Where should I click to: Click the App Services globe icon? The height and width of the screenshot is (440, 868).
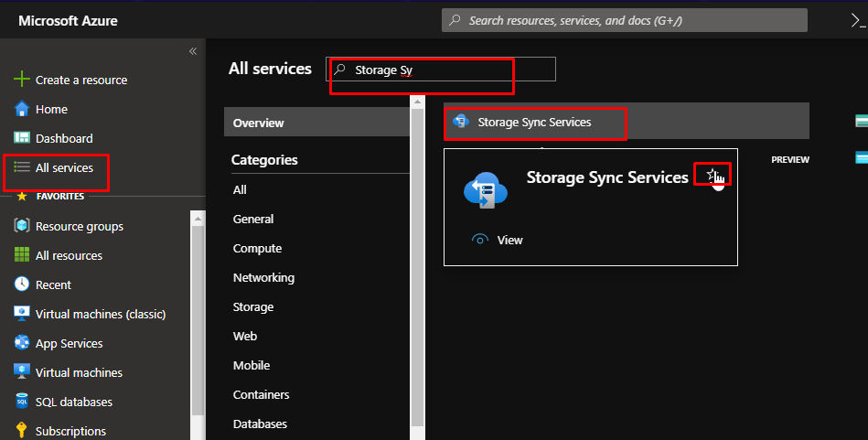[x=22, y=343]
